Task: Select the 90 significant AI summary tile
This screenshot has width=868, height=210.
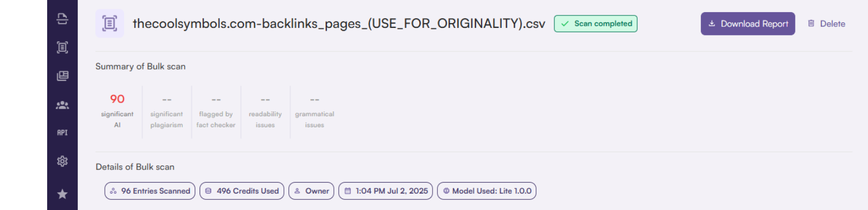Action: pyautogui.click(x=117, y=111)
